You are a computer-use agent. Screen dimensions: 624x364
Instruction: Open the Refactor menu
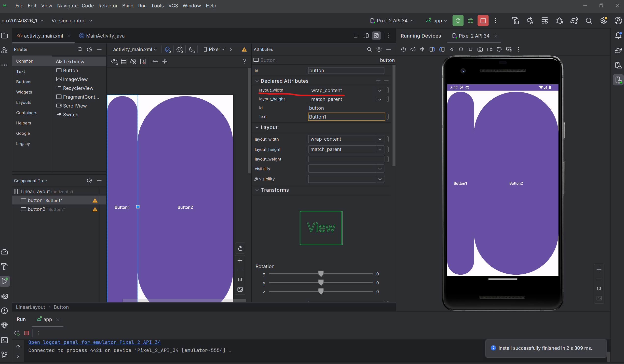pos(108,5)
